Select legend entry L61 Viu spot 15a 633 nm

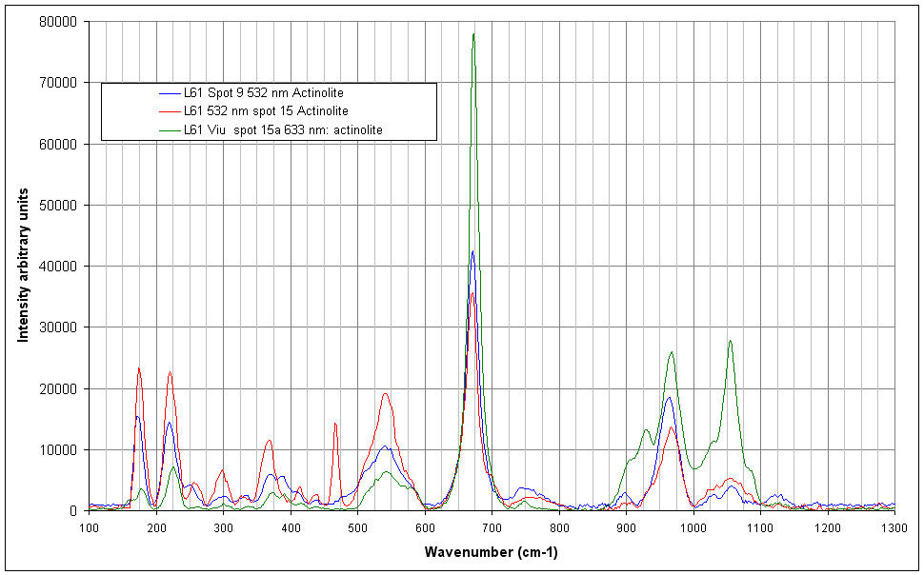click(283, 129)
